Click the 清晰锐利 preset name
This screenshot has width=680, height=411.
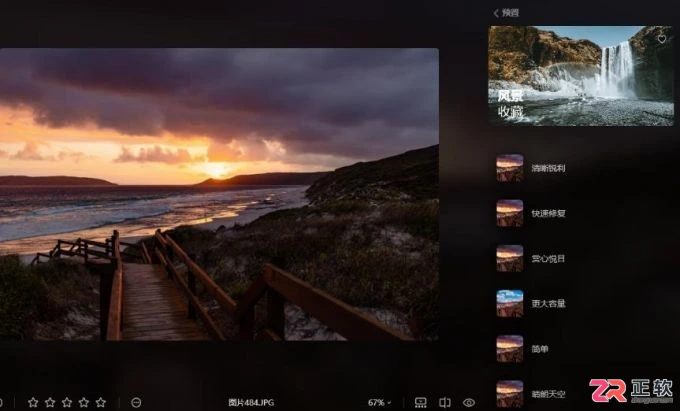point(548,168)
